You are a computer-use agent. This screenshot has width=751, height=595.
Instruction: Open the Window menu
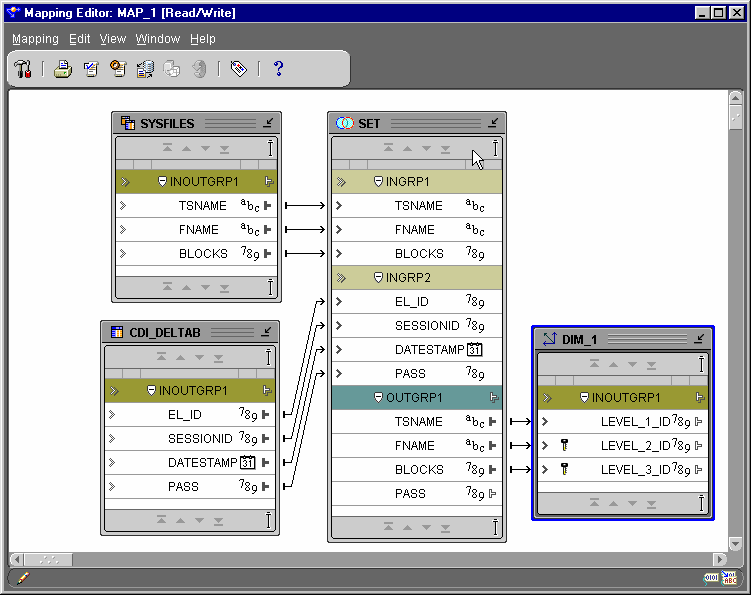[x=158, y=39]
